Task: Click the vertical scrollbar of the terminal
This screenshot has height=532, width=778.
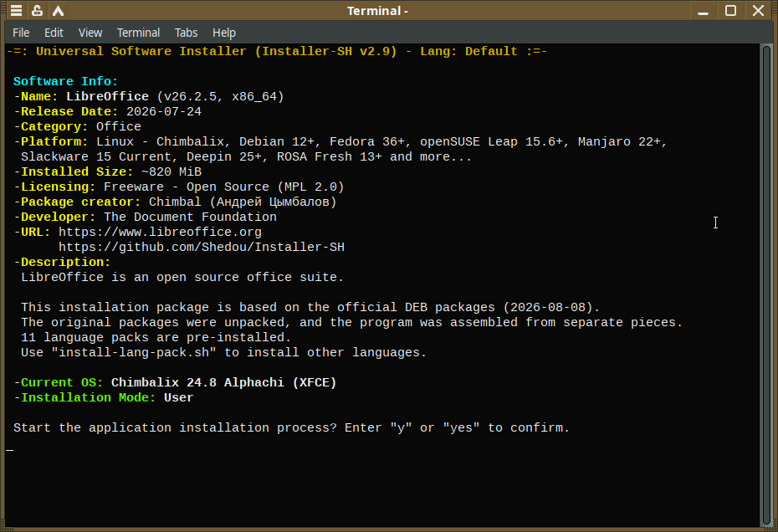Action: 766,285
